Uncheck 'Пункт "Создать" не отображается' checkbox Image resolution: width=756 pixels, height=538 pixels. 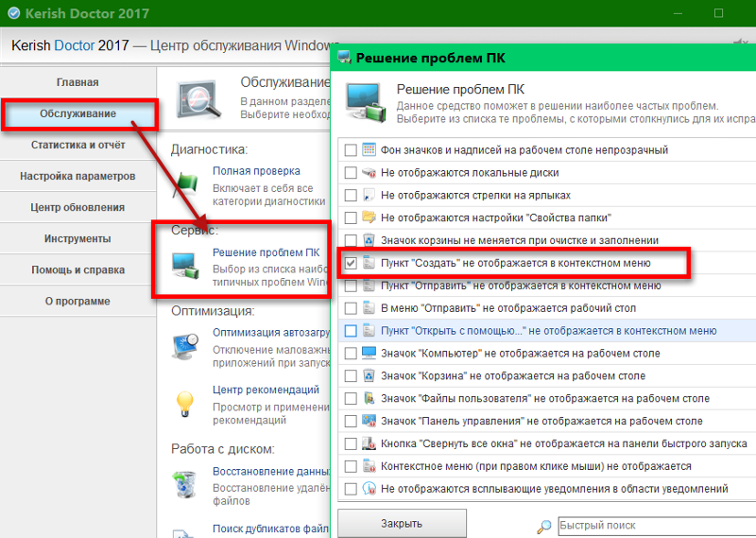[x=351, y=263]
